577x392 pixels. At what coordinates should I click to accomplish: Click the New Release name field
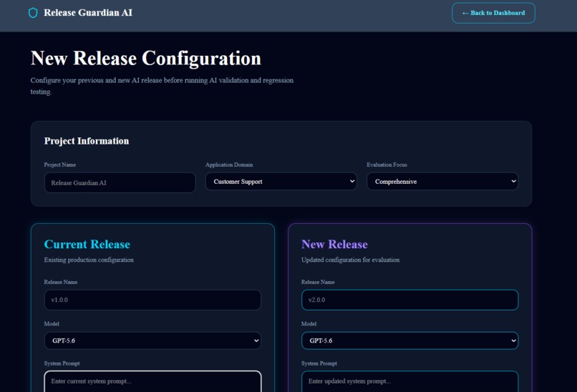point(410,300)
